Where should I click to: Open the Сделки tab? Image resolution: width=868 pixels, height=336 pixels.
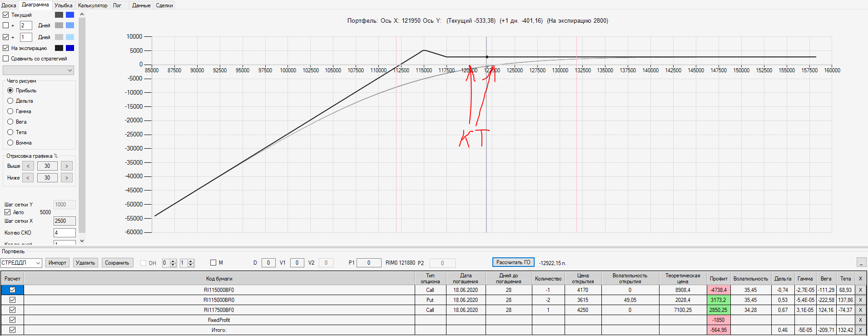[x=164, y=5]
